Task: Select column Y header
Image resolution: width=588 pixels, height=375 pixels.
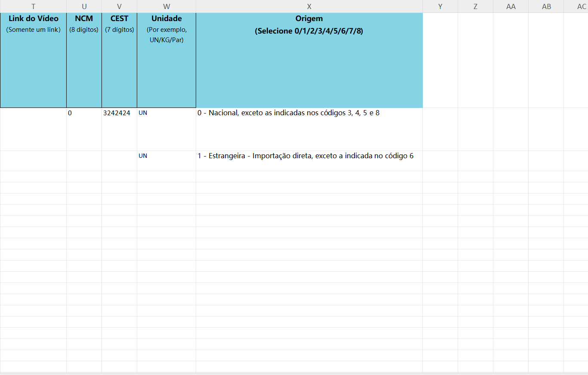Action: coord(440,6)
